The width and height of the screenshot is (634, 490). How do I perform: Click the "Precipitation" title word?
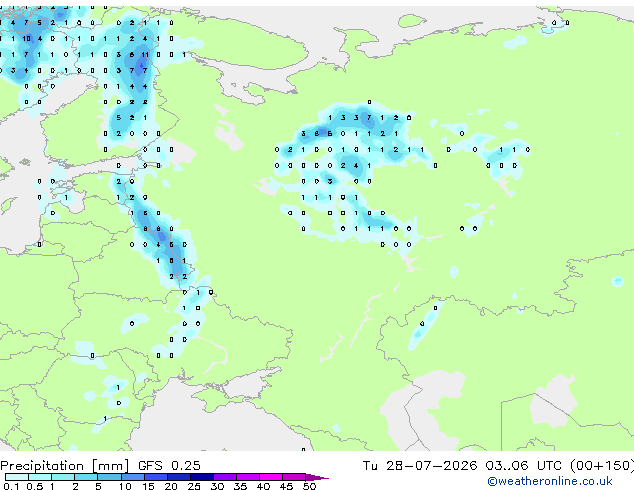pos(42,466)
